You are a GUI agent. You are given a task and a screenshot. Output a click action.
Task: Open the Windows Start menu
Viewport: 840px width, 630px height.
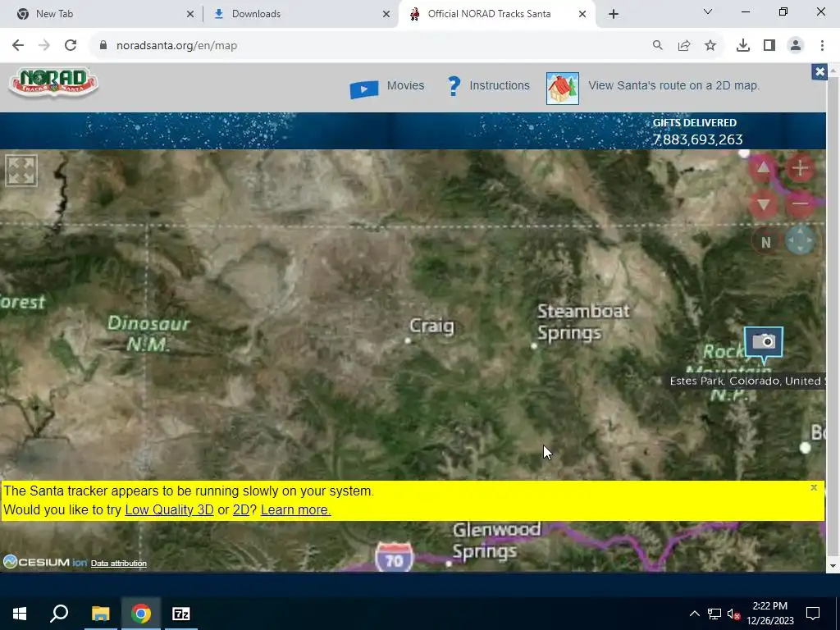click(x=20, y=614)
